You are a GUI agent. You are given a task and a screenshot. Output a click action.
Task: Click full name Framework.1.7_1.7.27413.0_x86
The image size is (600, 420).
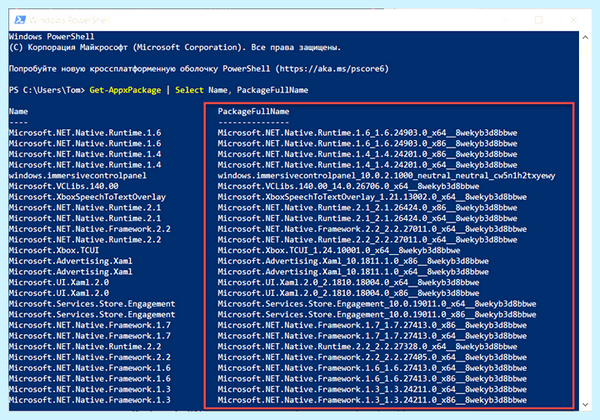372,325
